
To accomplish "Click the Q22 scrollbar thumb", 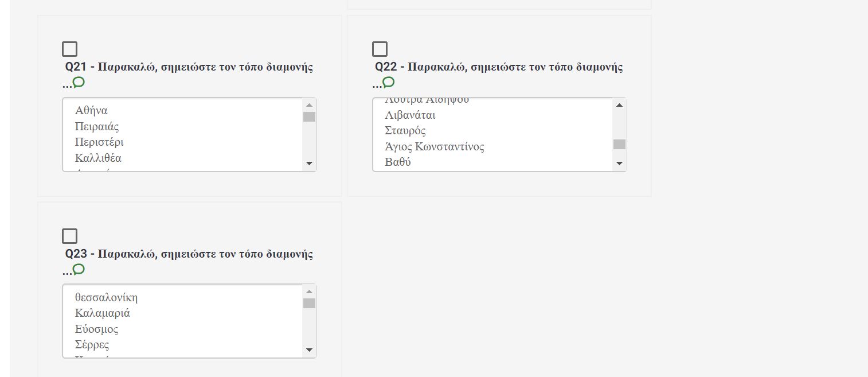I will 619,144.
